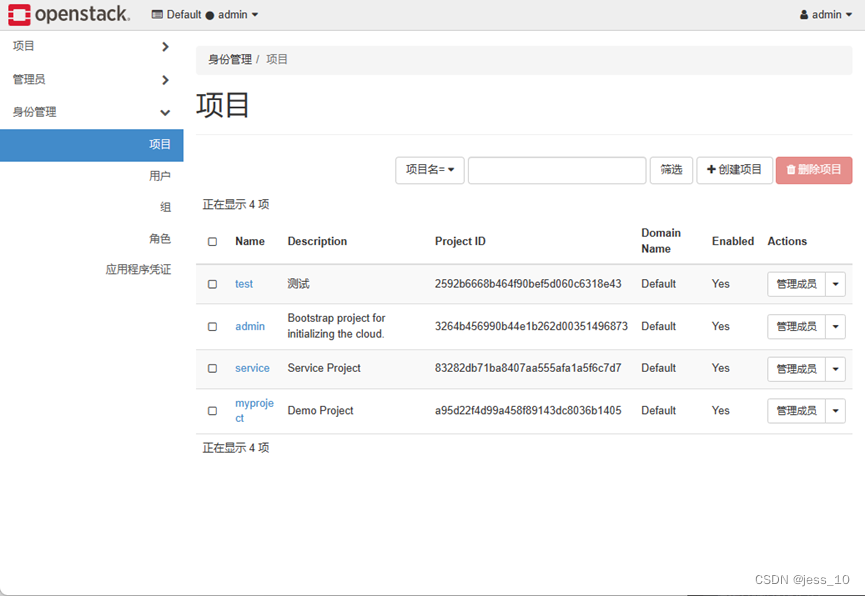Open the 项目名= filter dropdown
This screenshot has height=596, width=865.
(430, 170)
